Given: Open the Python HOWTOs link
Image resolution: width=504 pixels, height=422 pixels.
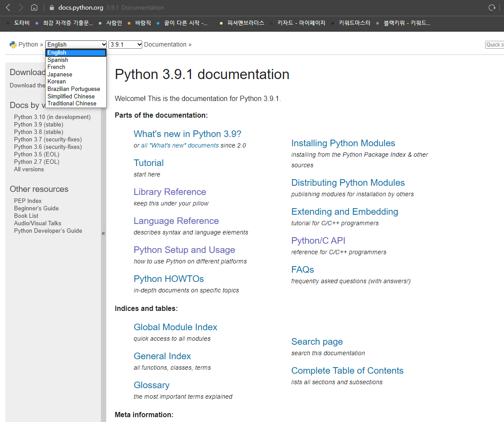Looking at the screenshot, I should click(x=169, y=279).
